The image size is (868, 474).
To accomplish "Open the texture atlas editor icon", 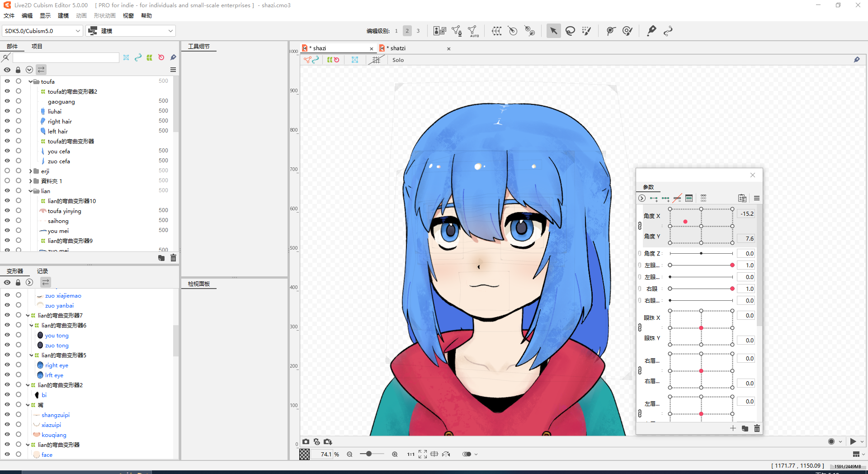I will (x=439, y=31).
